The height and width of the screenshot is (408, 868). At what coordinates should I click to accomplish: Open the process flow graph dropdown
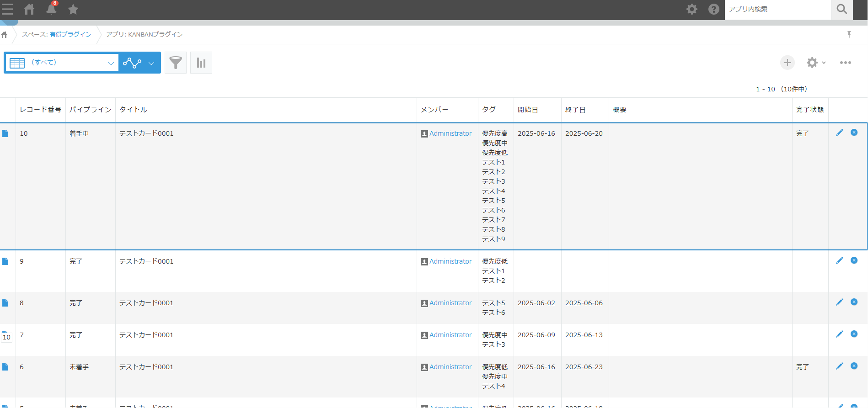pyautogui.click(x=139, y=63)
